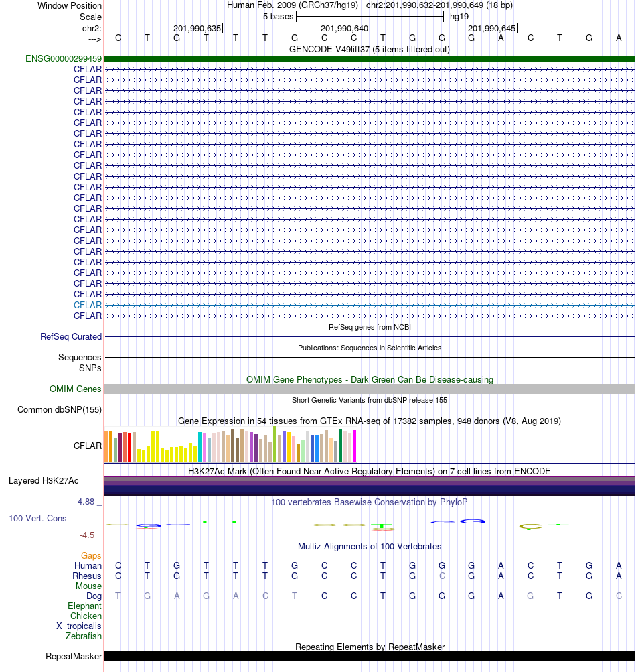Click the faded C base in Rhesus row
Viewport: 636px width, 672px height.
[x=442, y=576]
